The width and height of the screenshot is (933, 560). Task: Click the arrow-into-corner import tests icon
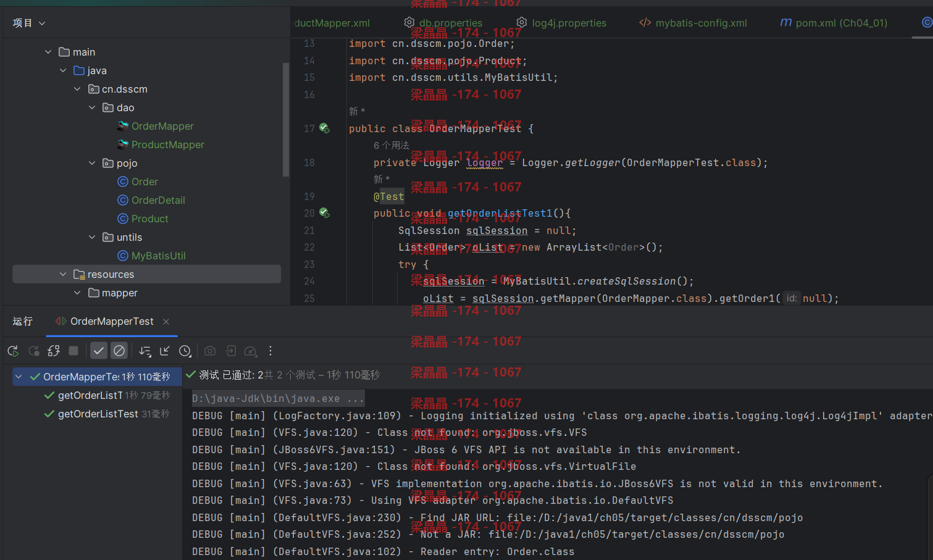tap(165, 351)
